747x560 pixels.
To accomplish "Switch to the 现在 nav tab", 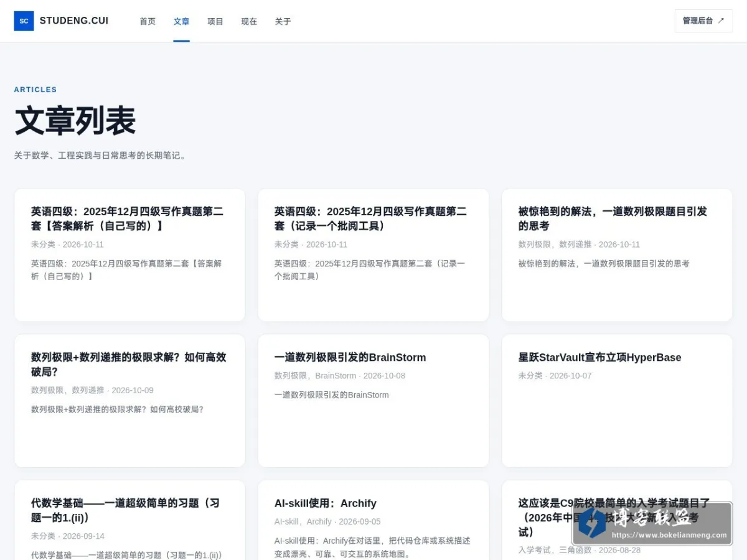I will pos(249,21).
